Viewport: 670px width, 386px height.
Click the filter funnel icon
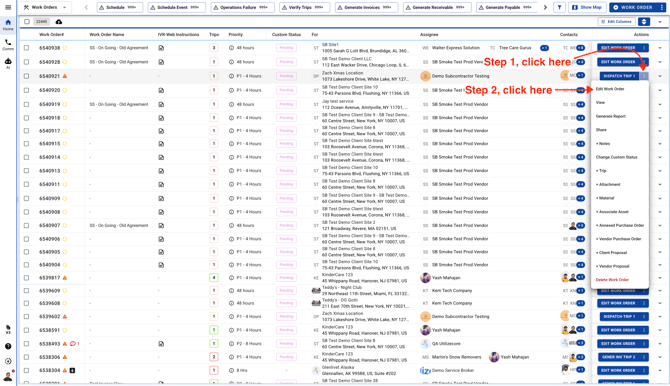559,7
